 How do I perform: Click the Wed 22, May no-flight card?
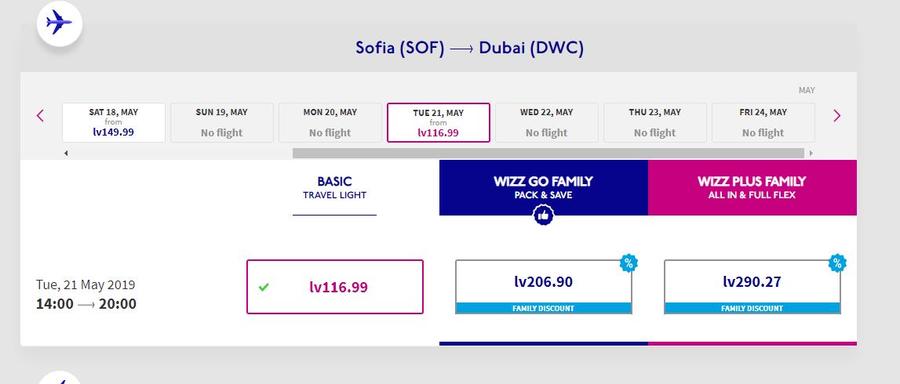click(546, 123)
